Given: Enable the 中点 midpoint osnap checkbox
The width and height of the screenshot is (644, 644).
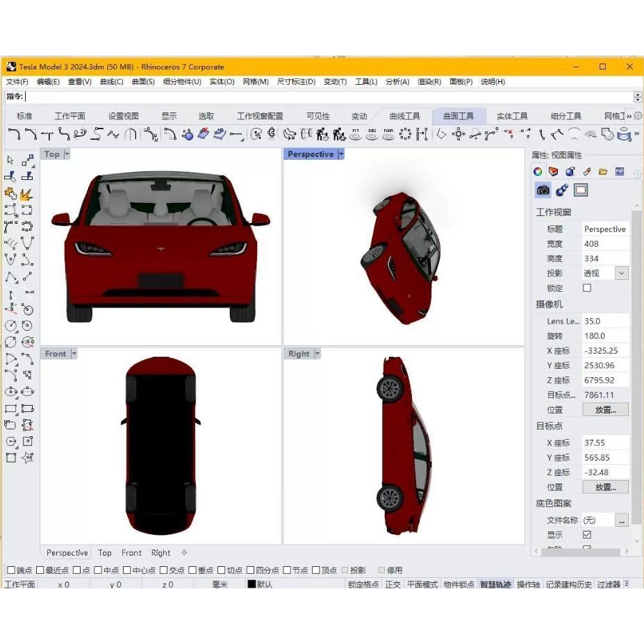Looking at the screenshot, I should pos(98,570).
